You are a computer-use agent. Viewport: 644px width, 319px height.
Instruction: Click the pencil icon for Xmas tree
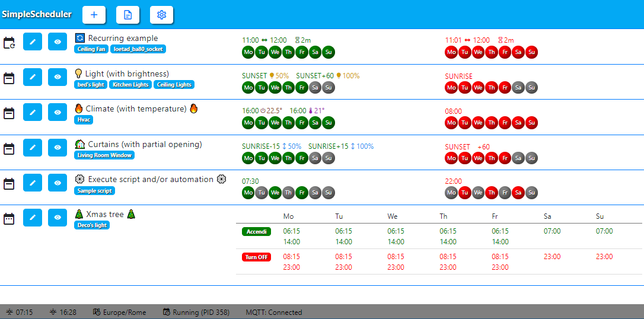[33, 217]
